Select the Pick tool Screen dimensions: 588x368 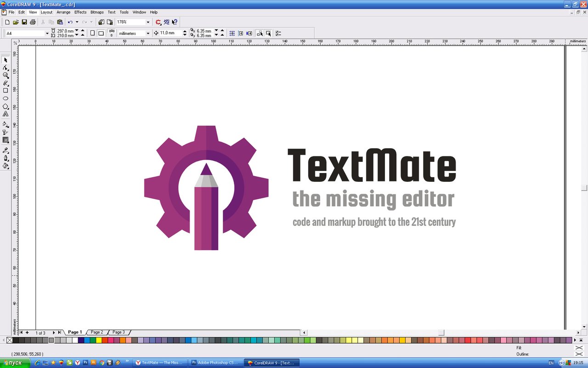6,60
